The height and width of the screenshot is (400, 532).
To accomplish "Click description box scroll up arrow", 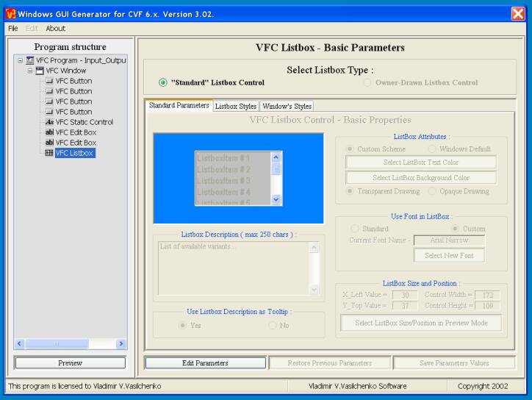I will (x=314, y=248).
